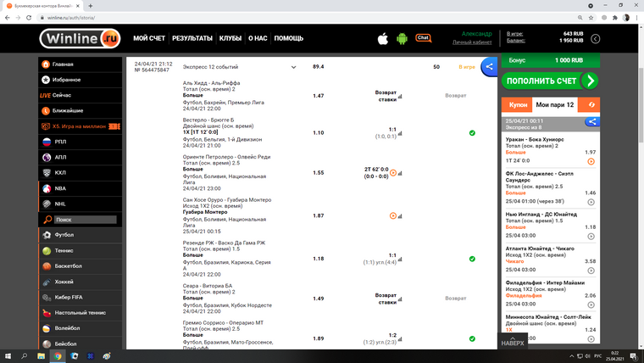Select NHL league in sidebar
Image resolution: width=644 pixels, height=363 pixels.
coord(80,204)
